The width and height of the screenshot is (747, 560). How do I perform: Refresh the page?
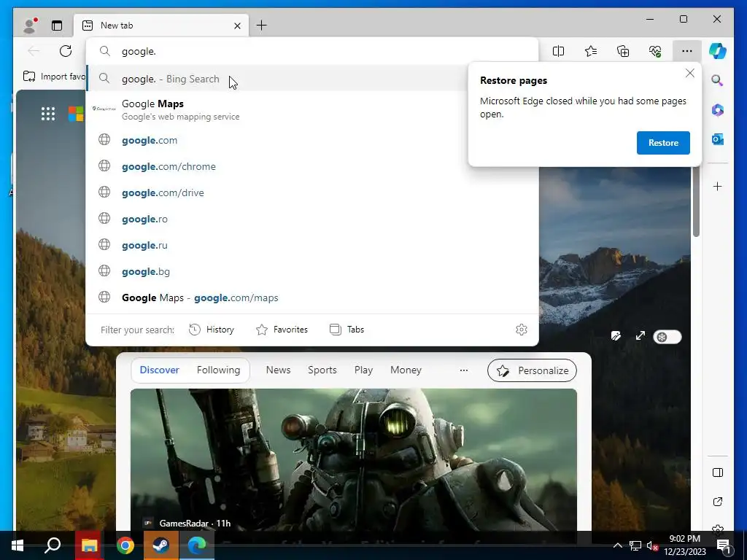(66, 51)
